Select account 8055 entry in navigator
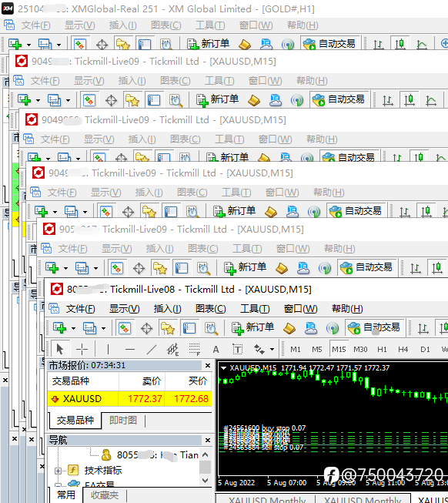The height and width of the screenshot is (503, 448). pyautogui.click(x=150, y=455)
